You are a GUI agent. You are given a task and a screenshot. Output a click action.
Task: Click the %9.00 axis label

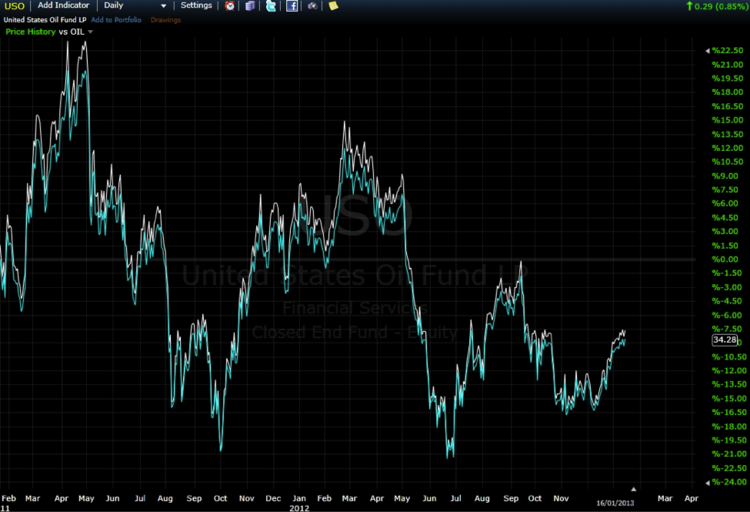(x=725, y=176)
